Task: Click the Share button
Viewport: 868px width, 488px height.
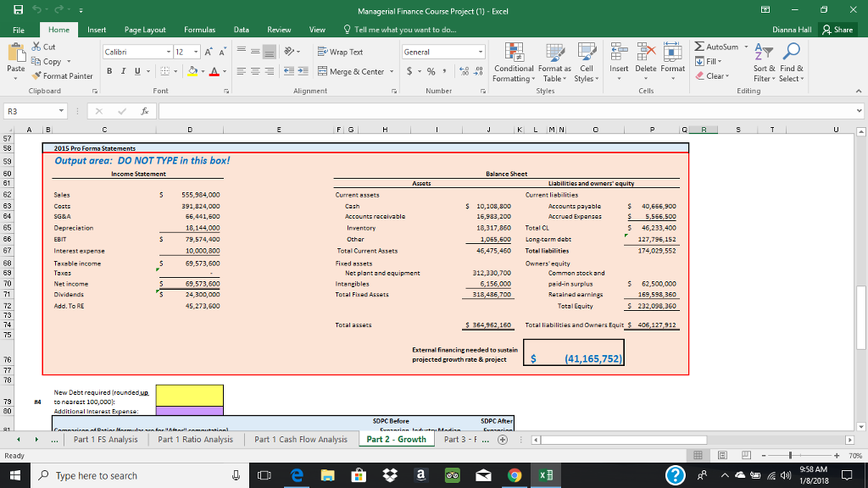Action: (837, 30)
